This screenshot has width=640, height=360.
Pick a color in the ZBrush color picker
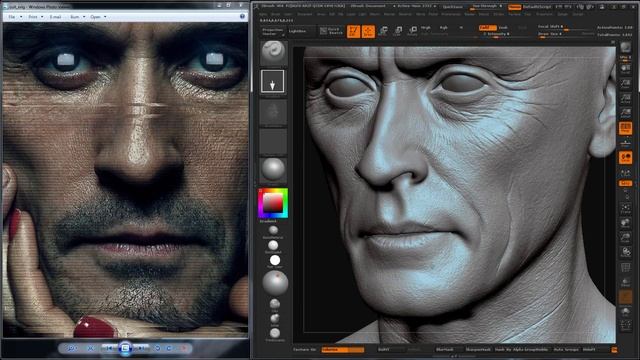273,203
